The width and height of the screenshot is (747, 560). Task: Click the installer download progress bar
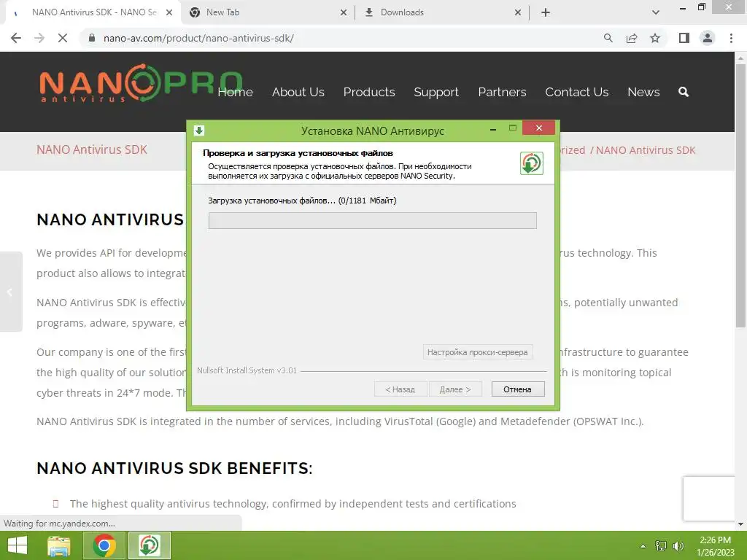373,220
